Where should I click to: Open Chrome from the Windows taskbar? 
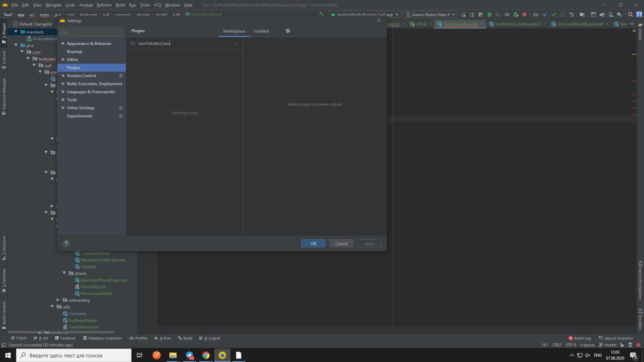[x=206, y=355]
